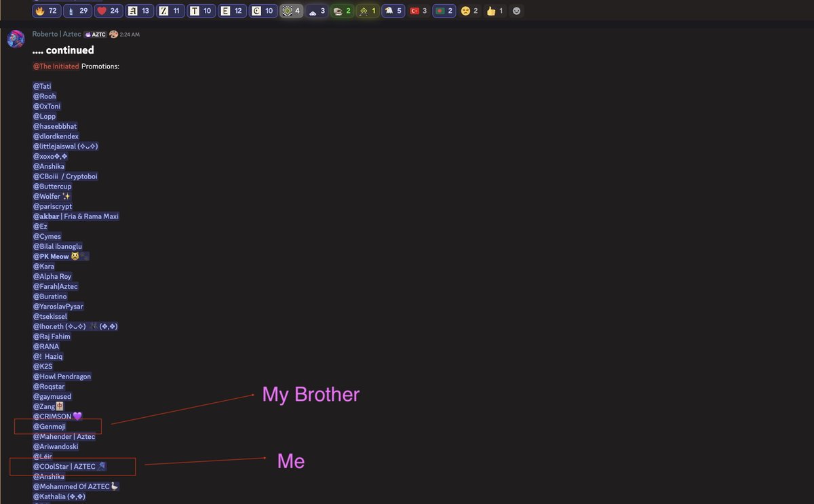Toggle the highlighted Aztec logo reaction with 4

[292, 11]
